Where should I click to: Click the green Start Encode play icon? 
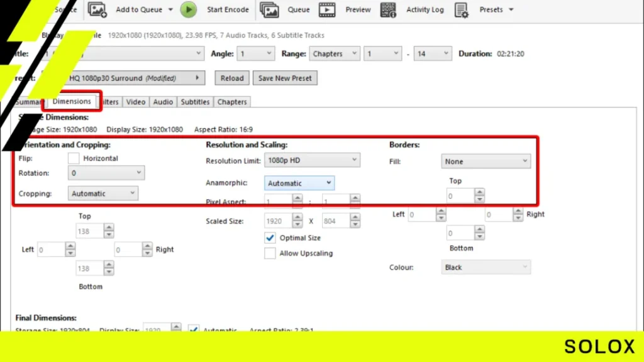coord(189,9)
